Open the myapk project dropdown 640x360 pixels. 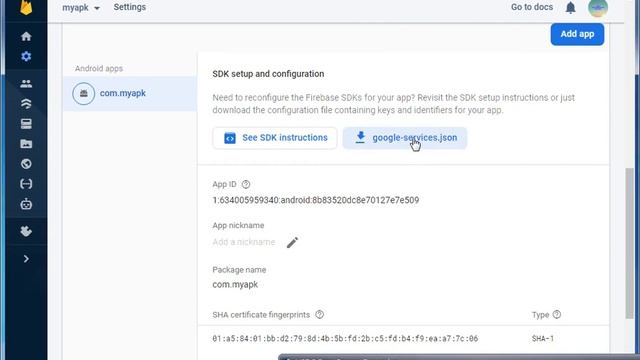[x=81, y=7]
